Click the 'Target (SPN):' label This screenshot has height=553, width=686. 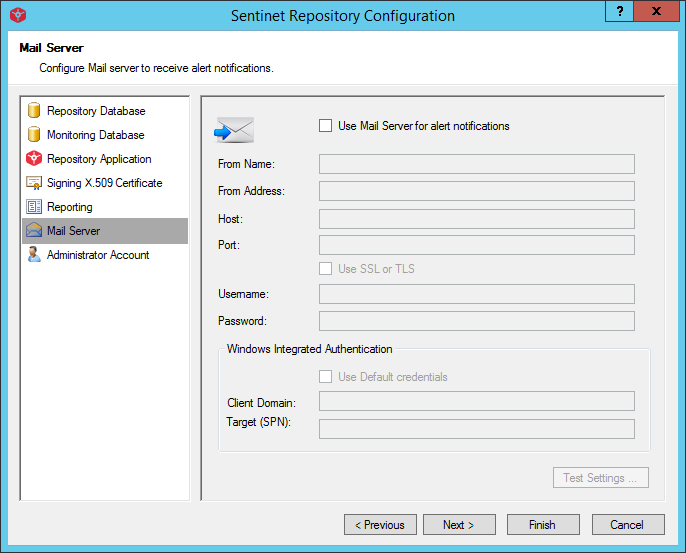point(259,422)
